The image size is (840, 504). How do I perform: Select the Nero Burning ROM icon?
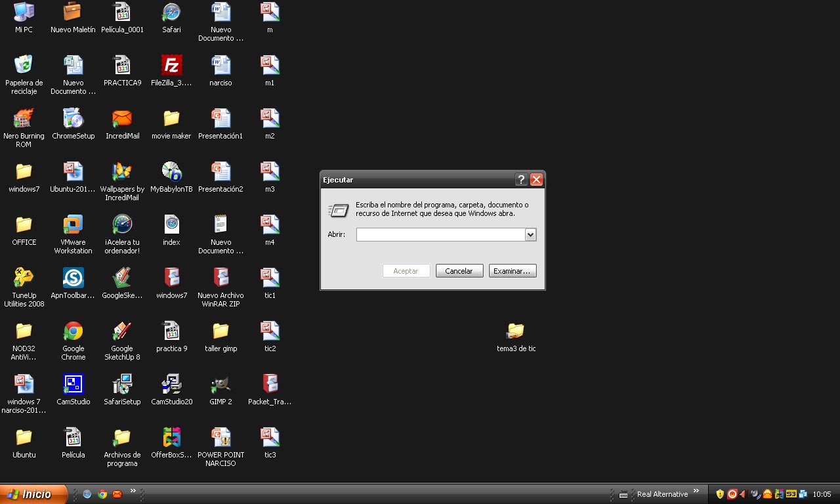[x=24, y=128]
